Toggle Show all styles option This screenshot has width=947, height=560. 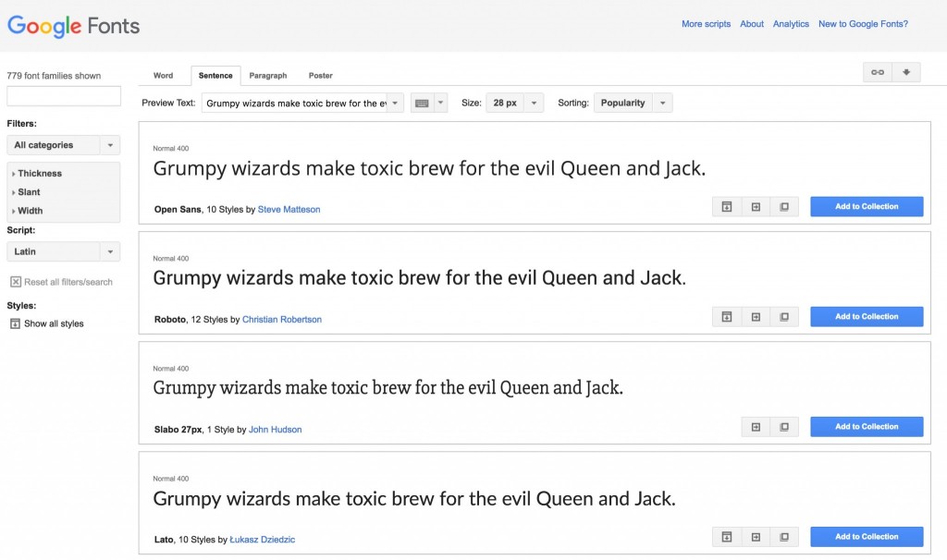click(46, 324)
